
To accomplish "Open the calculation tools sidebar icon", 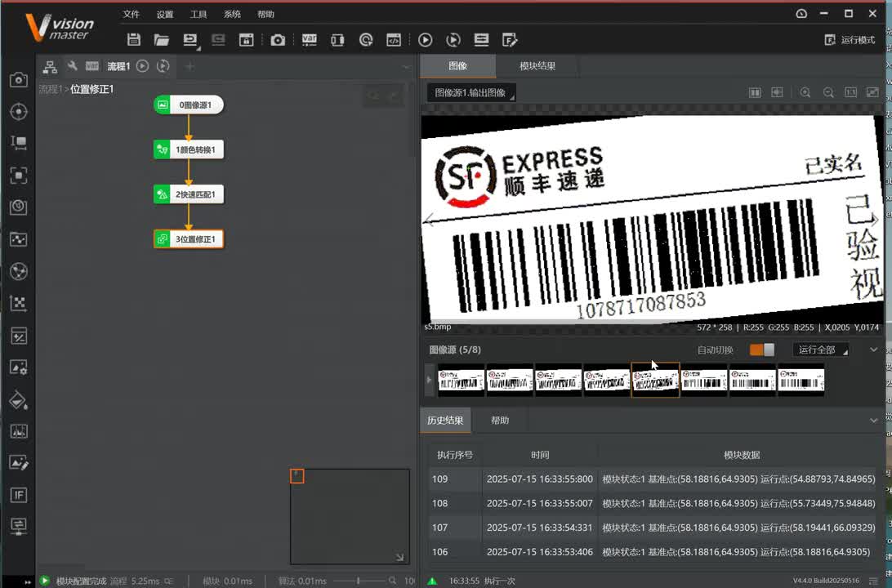I will coord(18,336).
